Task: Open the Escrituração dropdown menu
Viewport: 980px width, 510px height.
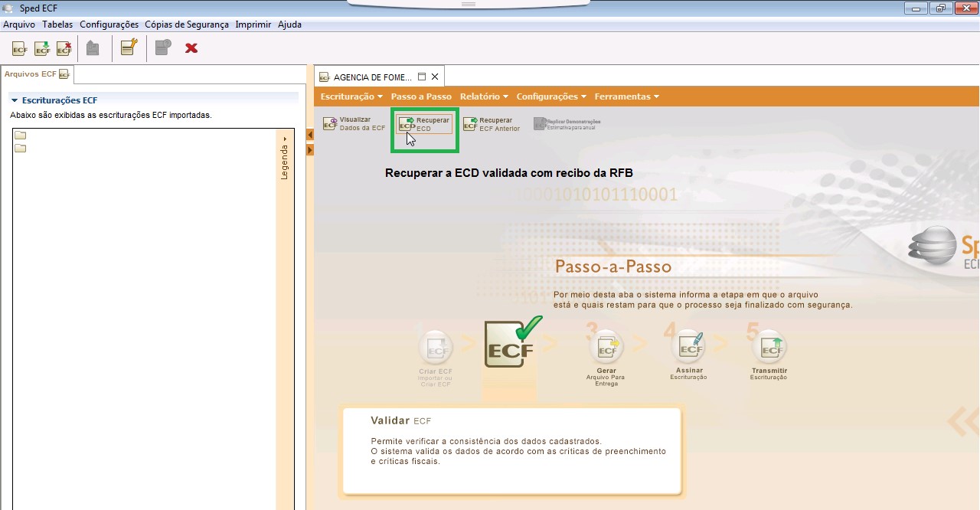Action: point(351,96)
